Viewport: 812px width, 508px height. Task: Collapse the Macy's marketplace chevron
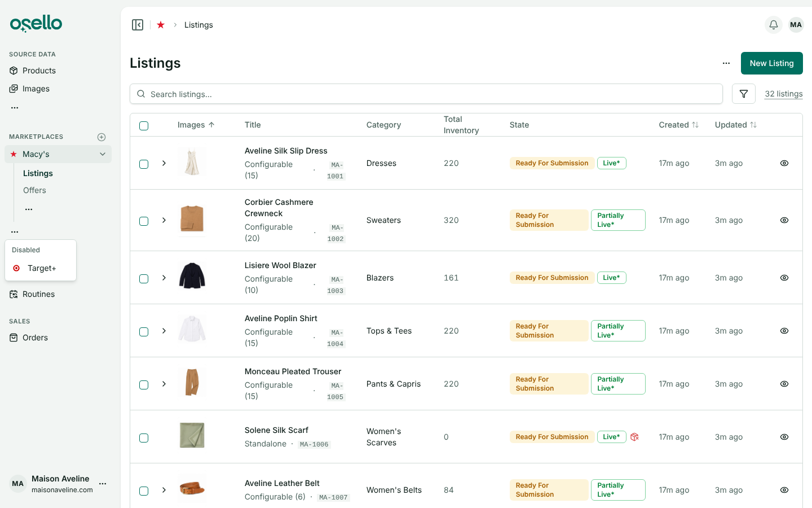tap(103, 154)
